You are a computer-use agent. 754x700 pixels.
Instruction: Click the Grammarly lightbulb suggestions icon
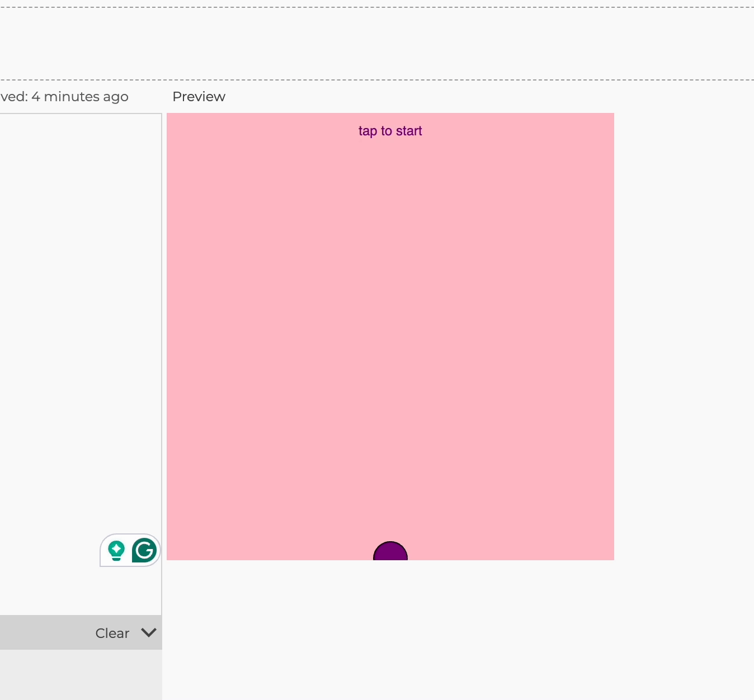pyautogui.click(x=116, y=550)
